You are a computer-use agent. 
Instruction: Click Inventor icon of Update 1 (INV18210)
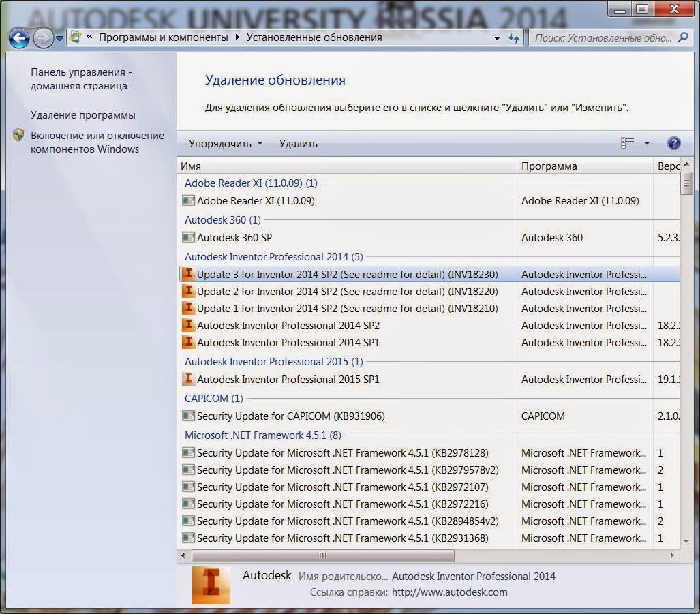coord(188,308)
